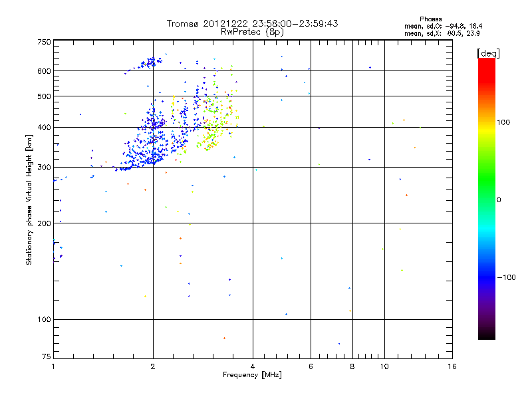
Task: Click the '0' colorbar tick label
Action: pos(499,200)
